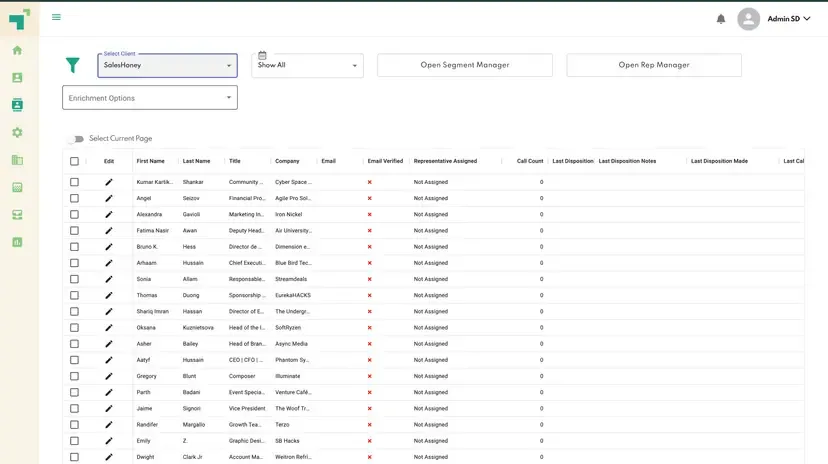Open the Show All date dropdown
This screenshot has height=464, width=828.
pos(307,65)
